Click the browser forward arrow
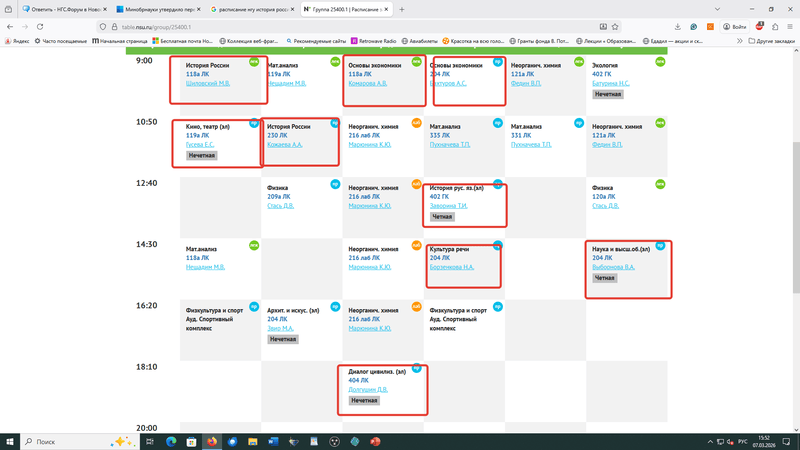Image resolution: width=800 pixels, height=450 pixels. point(25,27)
